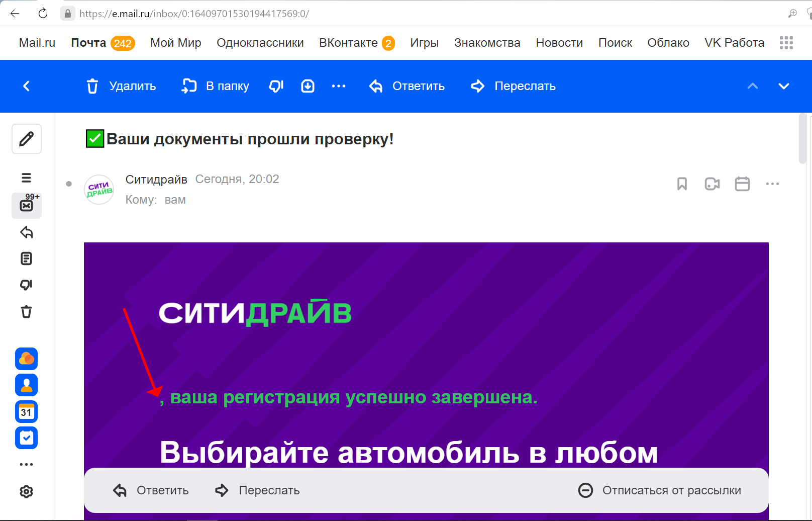Click the padlock site info icon
812x521 pixels.
coord(68,14)
